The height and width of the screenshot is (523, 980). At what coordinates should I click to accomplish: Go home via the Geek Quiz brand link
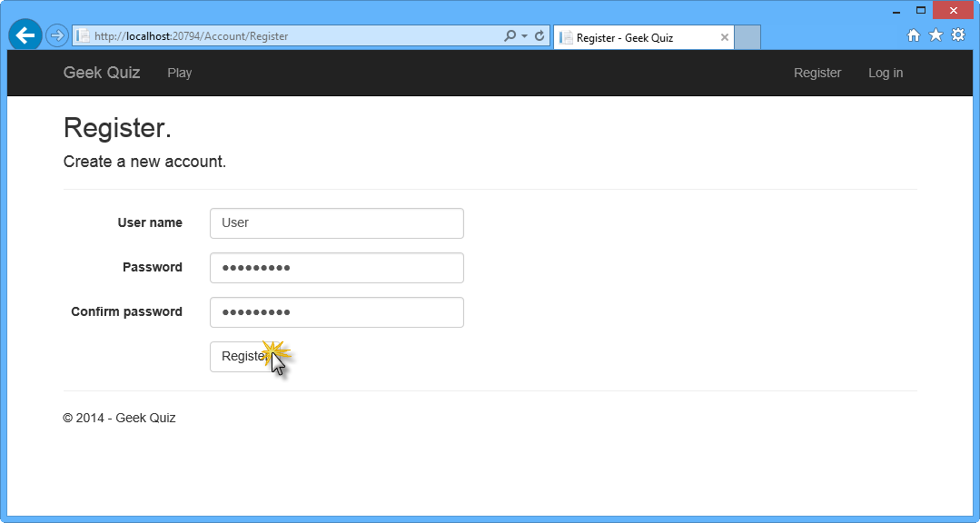[101, 73]
